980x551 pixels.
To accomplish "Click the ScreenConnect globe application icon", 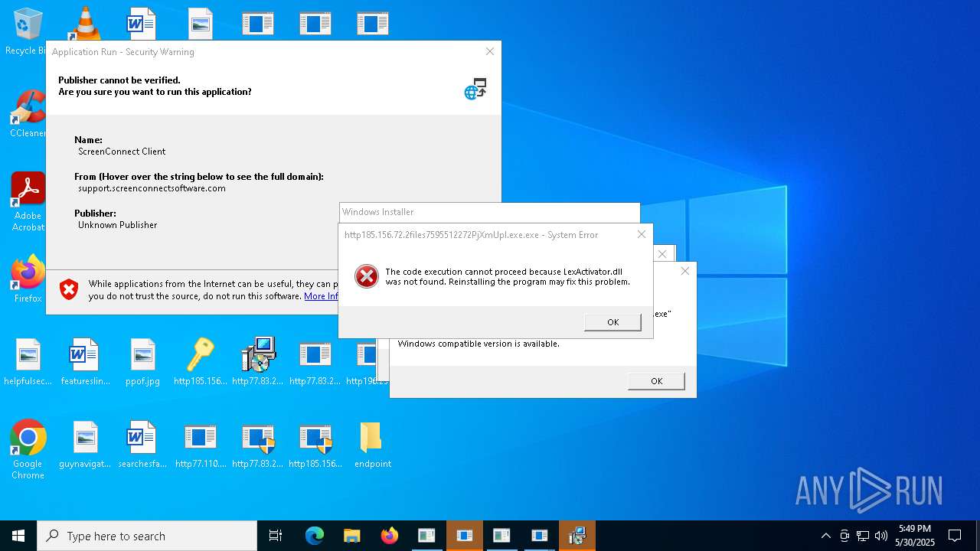I will [x=475, y=89].
